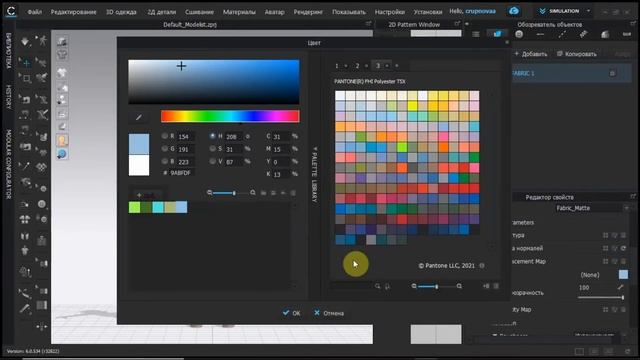This screenshot has height=360, width=640.
Task: Click Pantone info icon next to copyright
Action: coord(482,266)
